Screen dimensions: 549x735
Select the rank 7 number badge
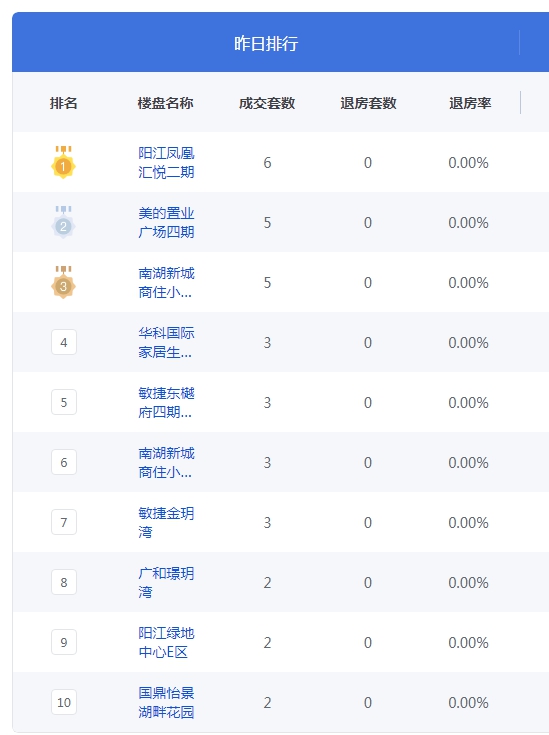click(64, 522)
